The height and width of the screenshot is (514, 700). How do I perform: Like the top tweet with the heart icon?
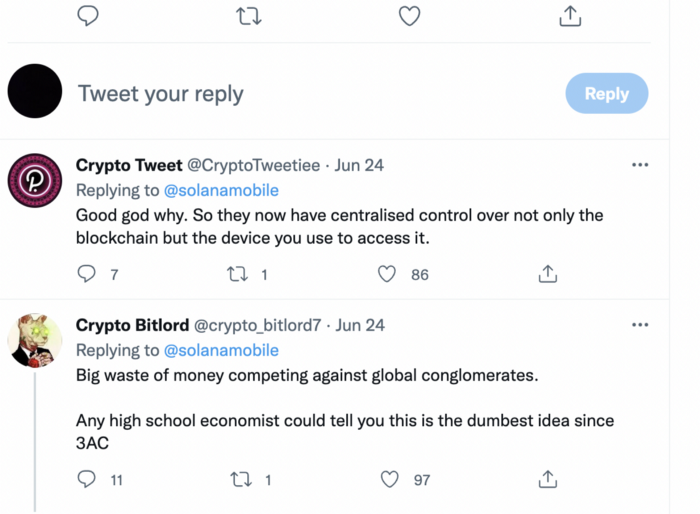(x=409, y=15)
